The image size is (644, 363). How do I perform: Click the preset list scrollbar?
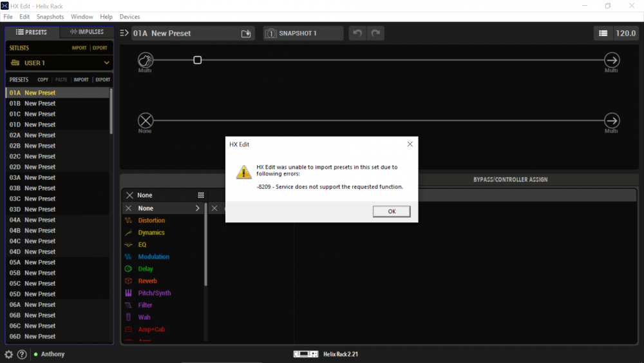tap(111, 111)
